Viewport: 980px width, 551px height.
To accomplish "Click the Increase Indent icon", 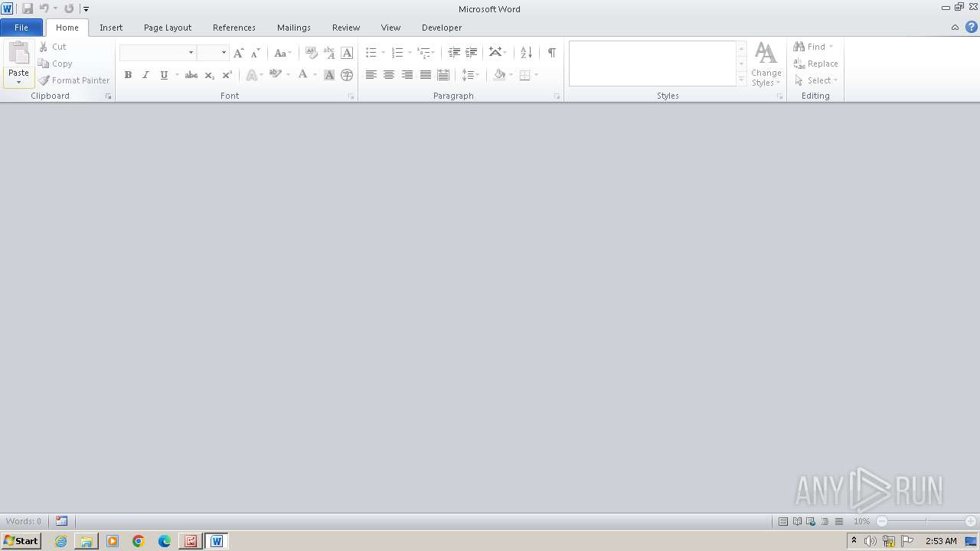I will tap(472, 53).
